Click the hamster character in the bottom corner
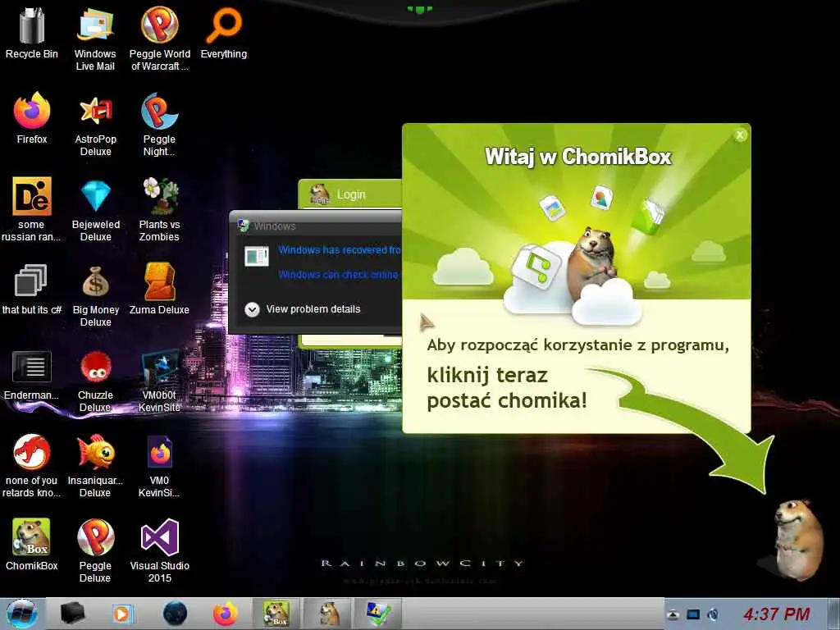Screen dimensions: 840x630 point(799,540)
